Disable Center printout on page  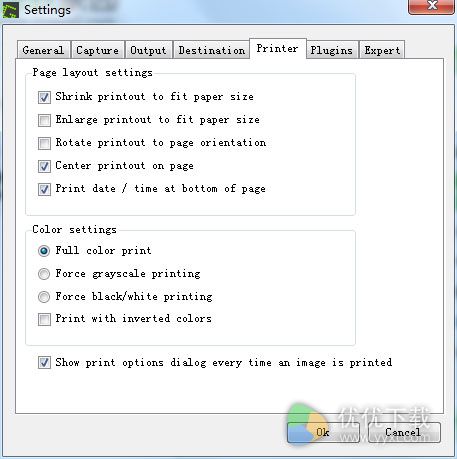(x=44, y=166)
